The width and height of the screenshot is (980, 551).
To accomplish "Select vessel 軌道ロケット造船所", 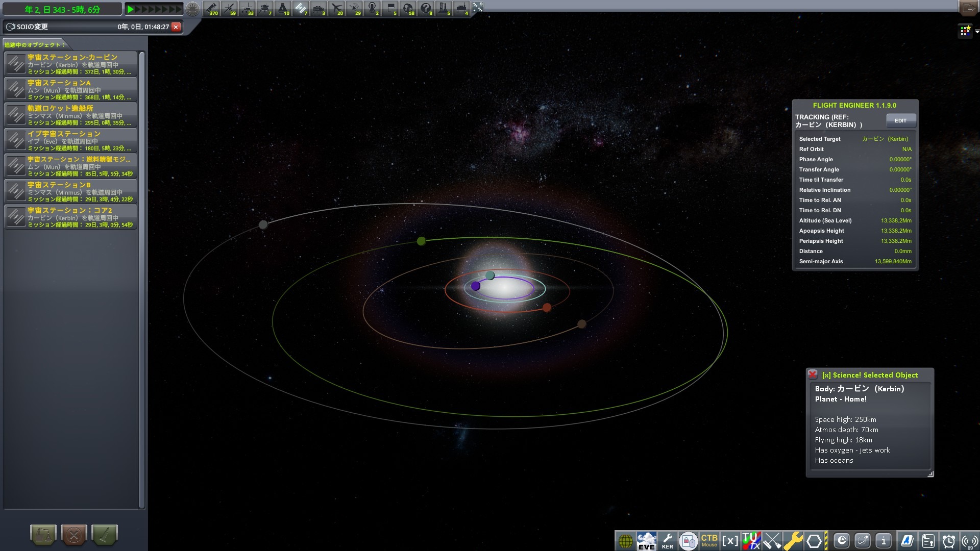I will click(x=70, y=115).
